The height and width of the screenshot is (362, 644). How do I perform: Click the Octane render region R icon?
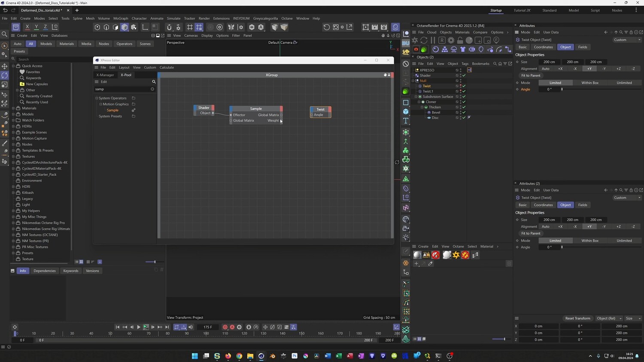[x=442, y=40]
